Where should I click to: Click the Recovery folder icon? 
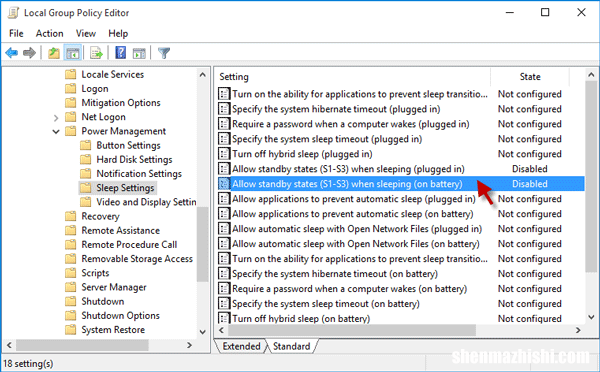[70, 216]
